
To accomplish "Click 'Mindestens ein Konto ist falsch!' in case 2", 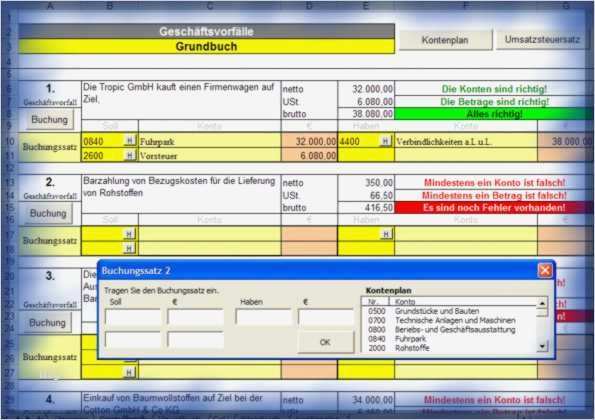I will pyautogui.click(x=494, y=183).
